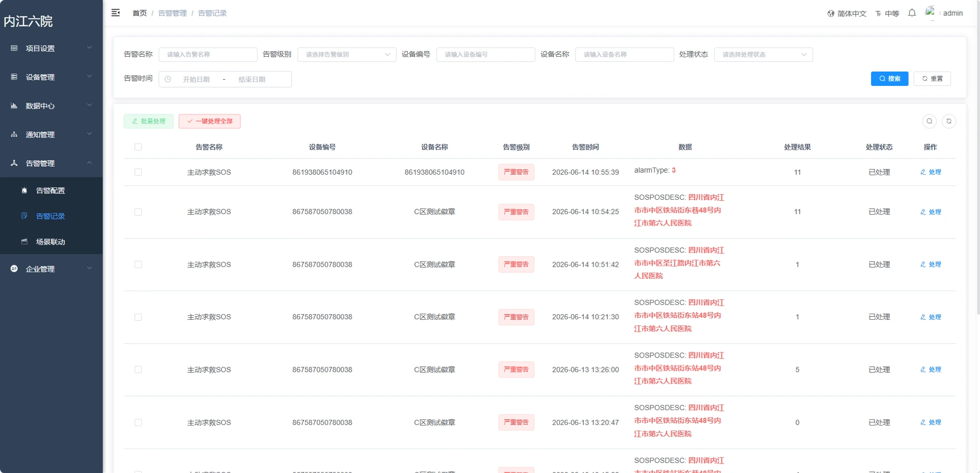Click the 告警管理 sidebar icon

pos(14,163)
